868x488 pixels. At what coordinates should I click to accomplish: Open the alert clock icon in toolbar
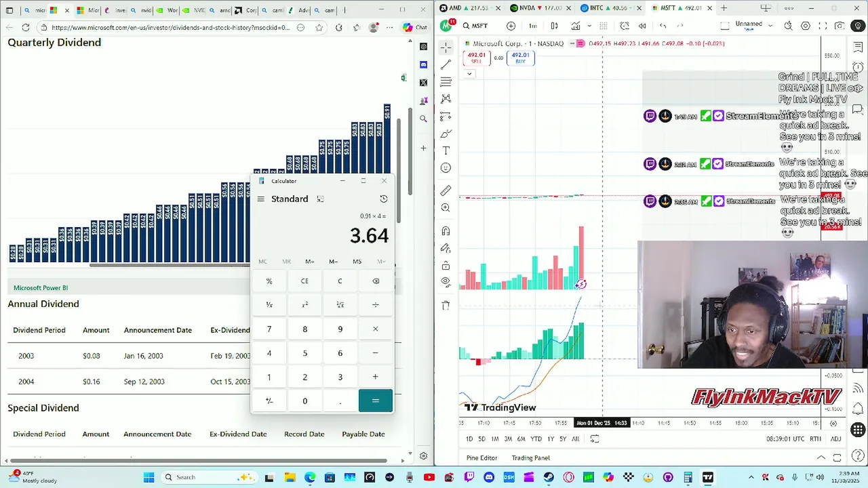point(625,26)
